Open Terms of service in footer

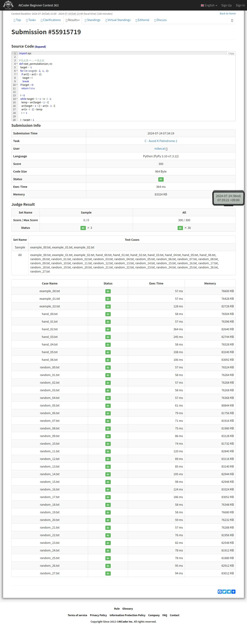pos(77,615)
